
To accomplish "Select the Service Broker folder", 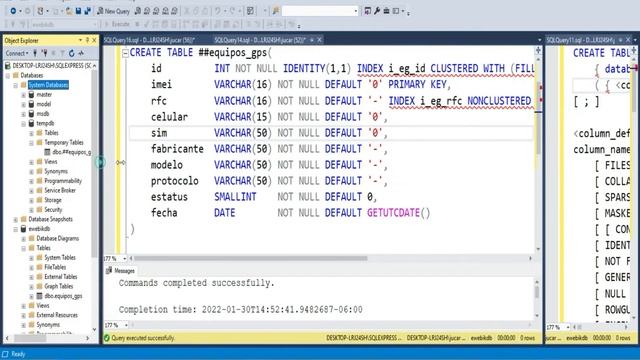I will click(60, 191).
